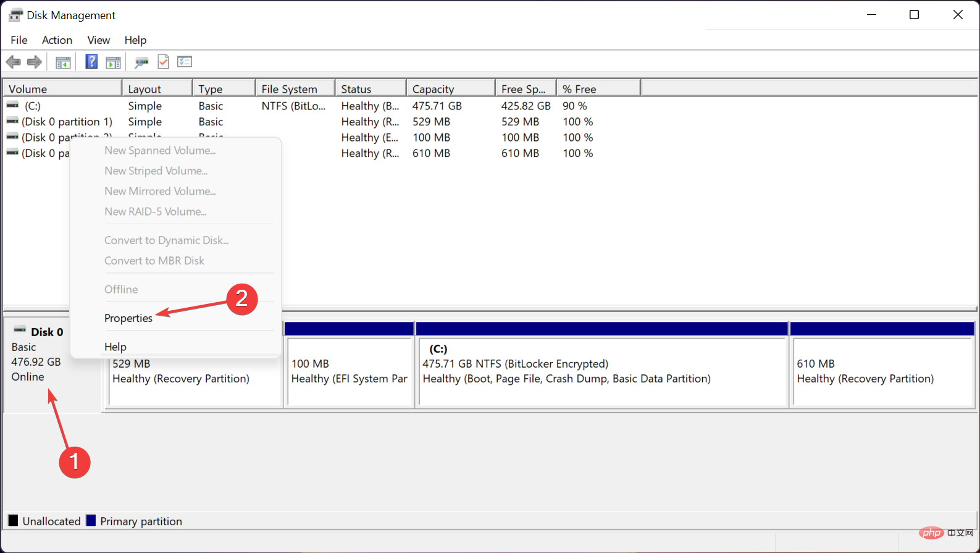
Task: Click the Refresh/Connect drive toolbar icon
Action: tap(142, 62)
